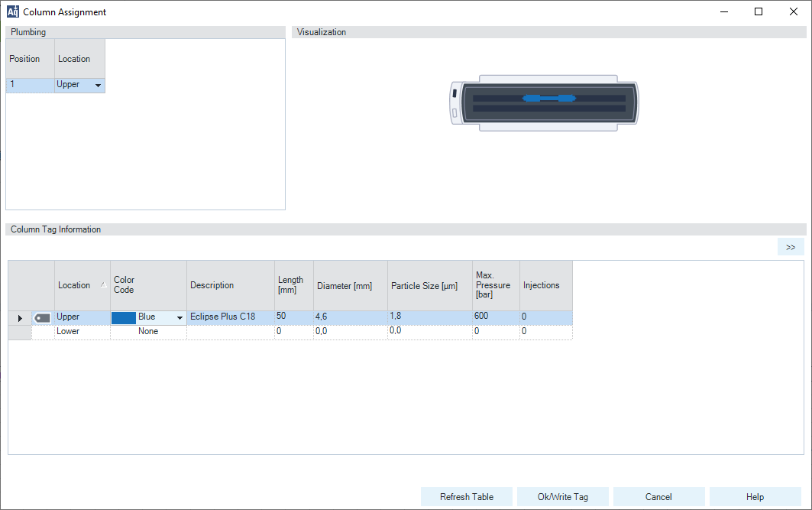Cancel the Column Assignment dialog
Image resolution: width=812 pixels, height=510 pixels.
point(658,497)
